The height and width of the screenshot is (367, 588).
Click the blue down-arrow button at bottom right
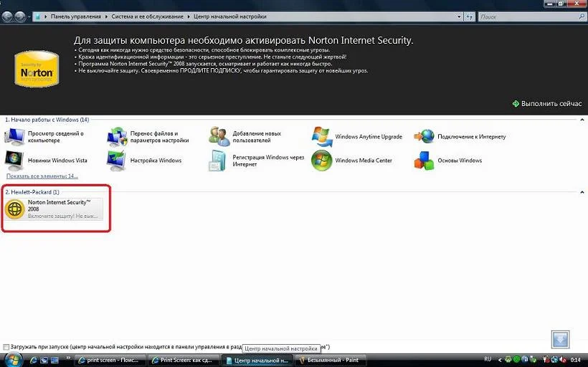(560, 340)
